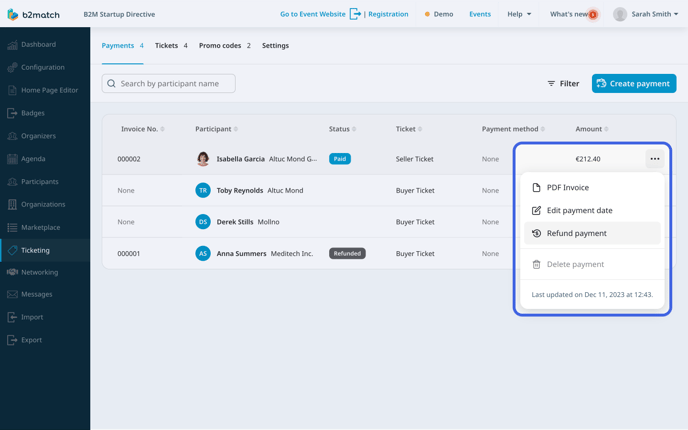Click the Go to Event Website exit icon

click(355, 15)
